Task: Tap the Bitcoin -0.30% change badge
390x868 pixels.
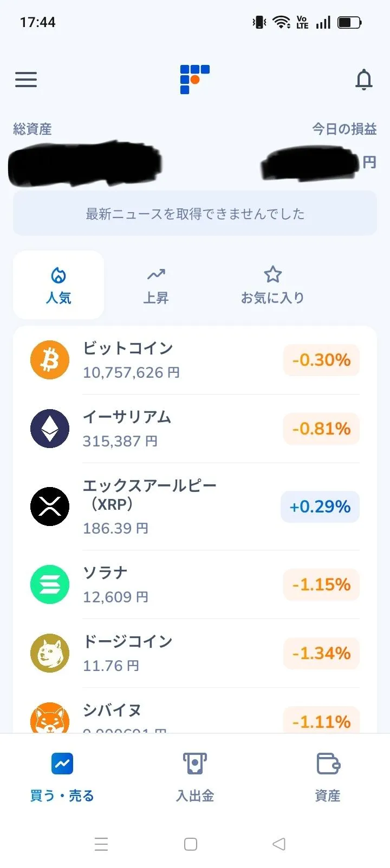Action: click(321, 360)
